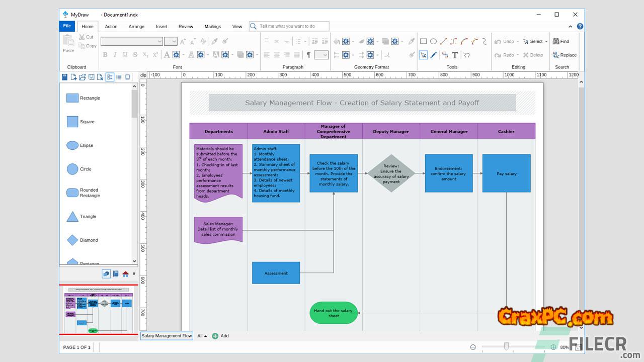644x362 pixels.
Task: Select the Ellipse drawing tool in Tools
Action: click(433, 41)
